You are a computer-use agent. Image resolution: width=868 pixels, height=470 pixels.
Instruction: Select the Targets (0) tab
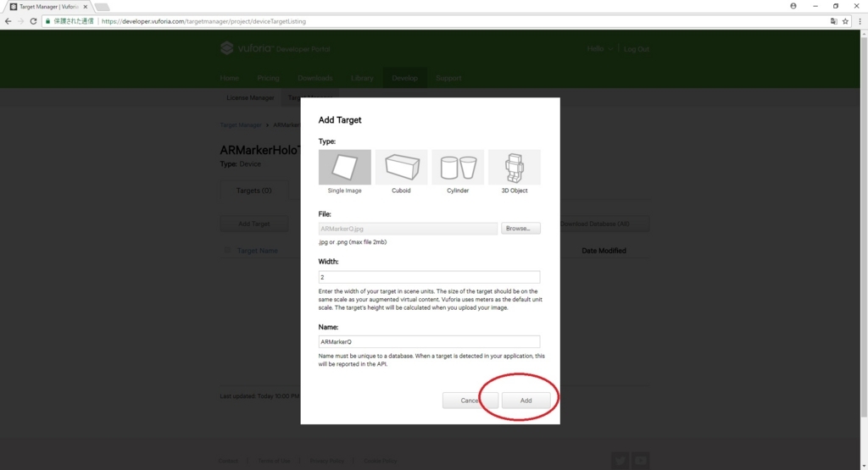coord(253,191)
